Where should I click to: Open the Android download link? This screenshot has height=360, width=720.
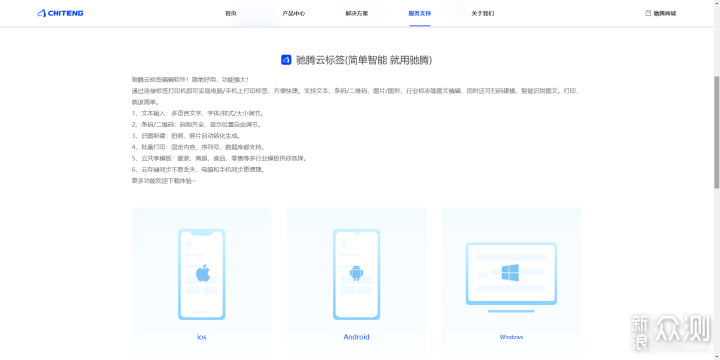(x=356, y=337)
